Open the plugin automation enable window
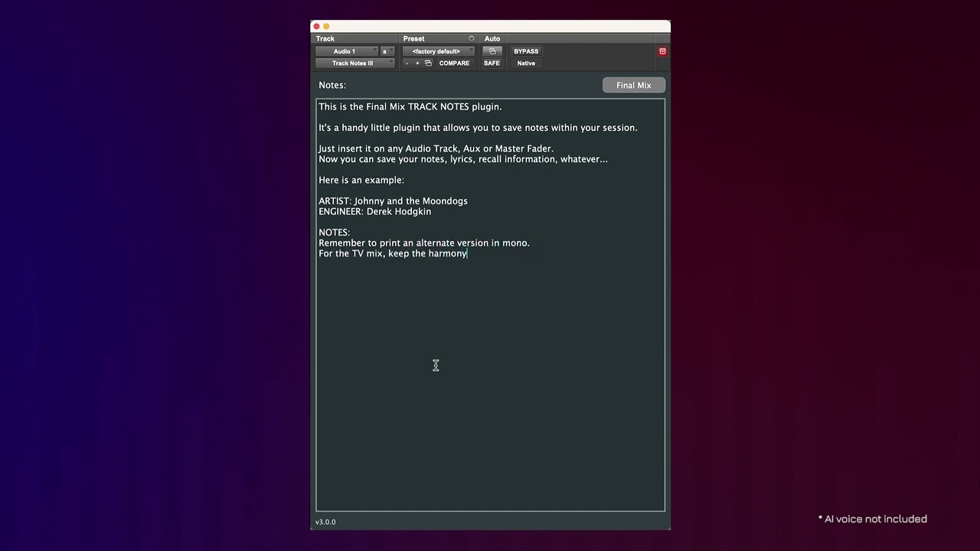Image resolution: width=980 pixels, height=551 pixels. tap(492, 51)
